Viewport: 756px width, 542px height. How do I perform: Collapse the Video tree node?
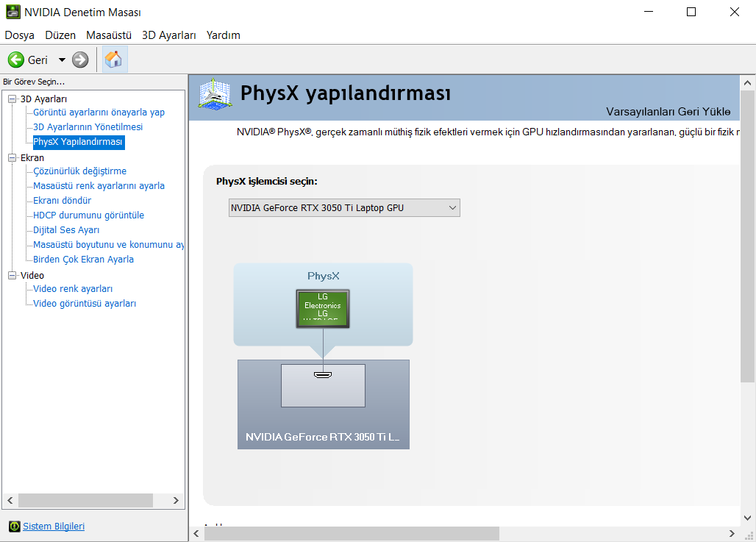pos(12,275)
